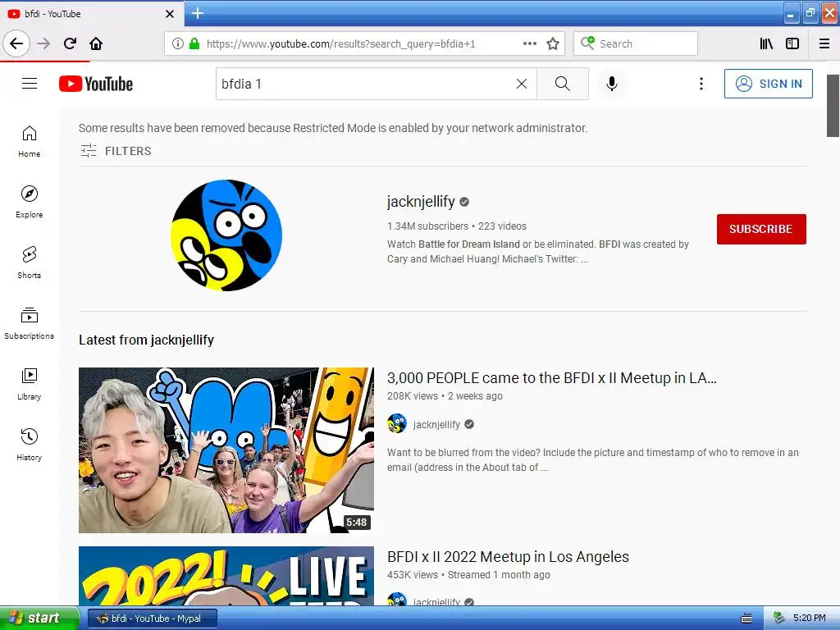840x630 pixels.
Task: Click the Watch Battle for Dream Island description
Action: [538, 251]
